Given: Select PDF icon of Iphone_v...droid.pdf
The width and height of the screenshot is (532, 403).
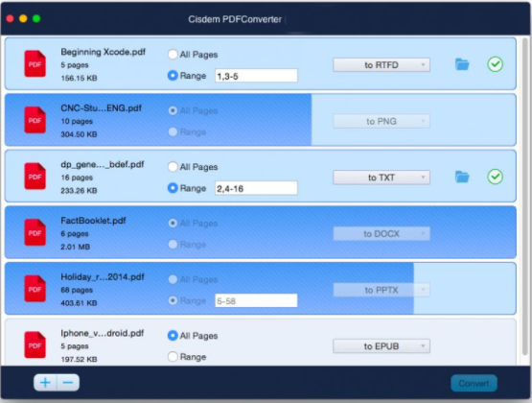Looking at the screenshot, I should click(35, 344).
